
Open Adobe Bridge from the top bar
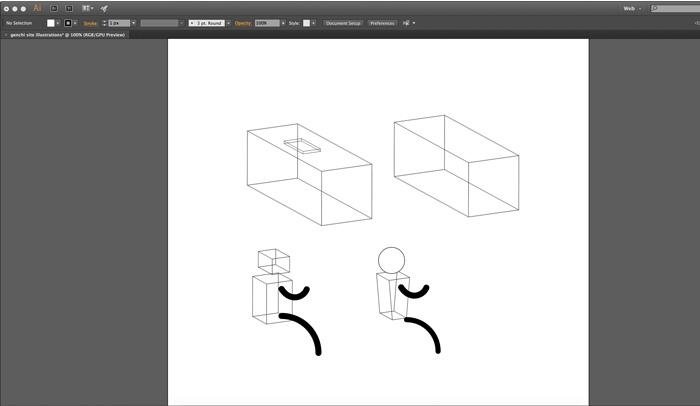pyautogui.click(x=54, y=8)
